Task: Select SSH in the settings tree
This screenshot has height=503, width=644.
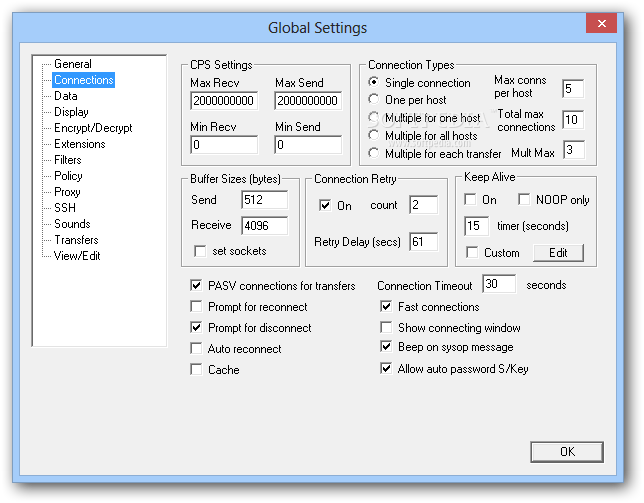Action: point(65,208)
